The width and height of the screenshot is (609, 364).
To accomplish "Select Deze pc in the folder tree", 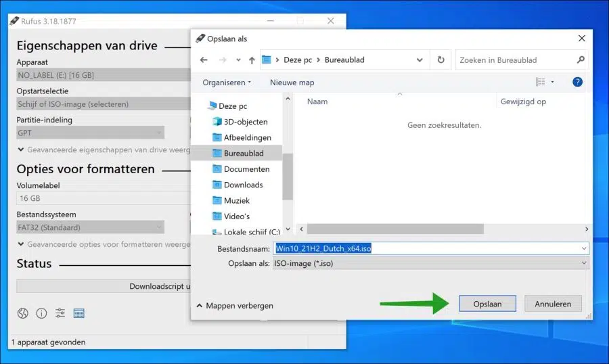I will 227,106.
